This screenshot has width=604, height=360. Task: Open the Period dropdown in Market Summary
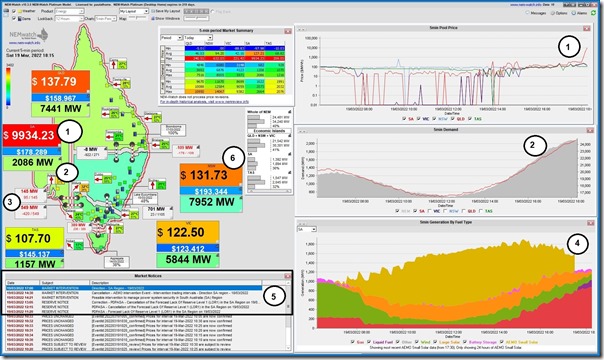tap(171, 38)
